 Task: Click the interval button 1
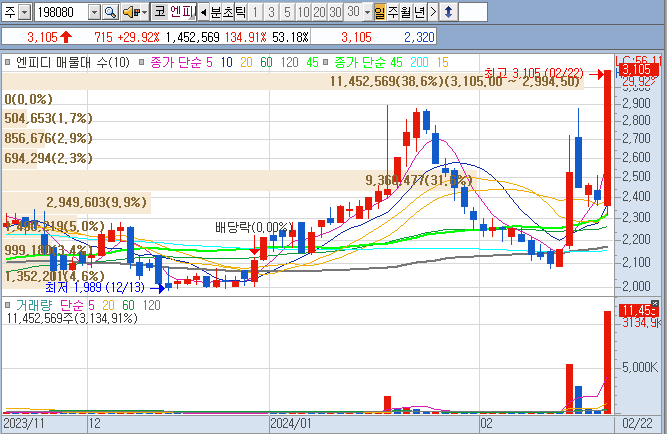click(x=255, y=12)
